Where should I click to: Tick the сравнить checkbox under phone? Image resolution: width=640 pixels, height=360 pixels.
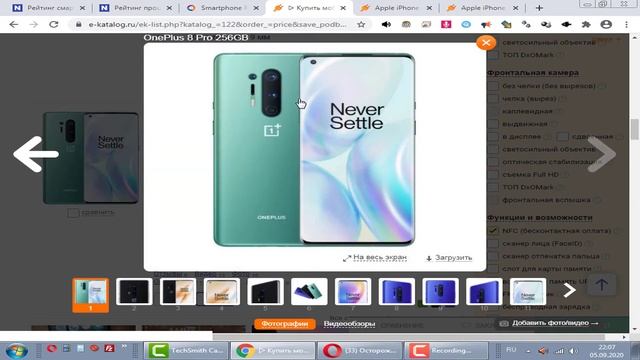click(x=73, y=213)
